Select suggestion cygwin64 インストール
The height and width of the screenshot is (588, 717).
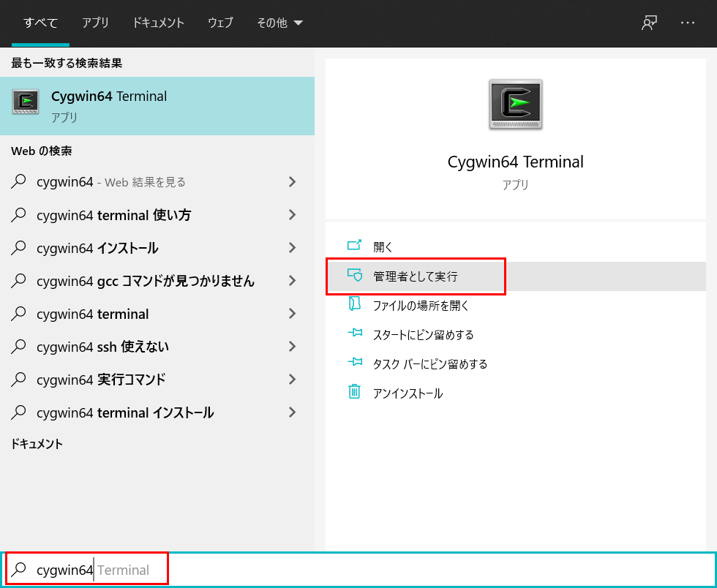coord(157,248)
